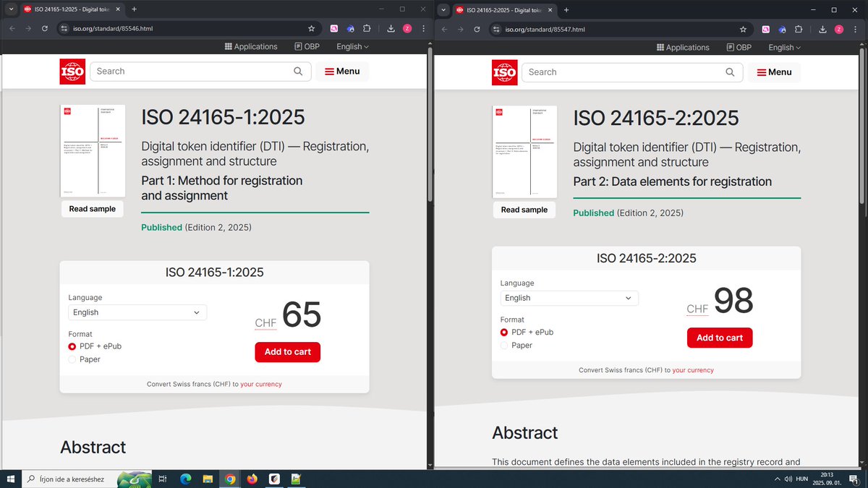Viewport: 868px width, 488px height.
Task: Click Read sample for ISO 24165-2
Action: [x=524, y=210]
